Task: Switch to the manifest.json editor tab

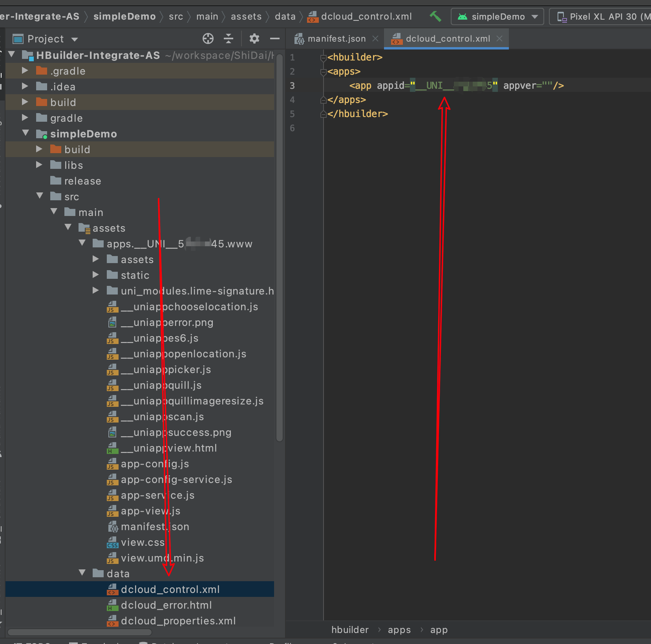Action: click(x=336, y=38)
